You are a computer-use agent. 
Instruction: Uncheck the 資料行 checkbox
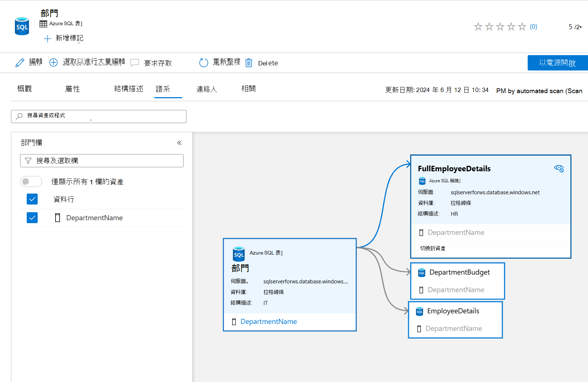[32, 199]
